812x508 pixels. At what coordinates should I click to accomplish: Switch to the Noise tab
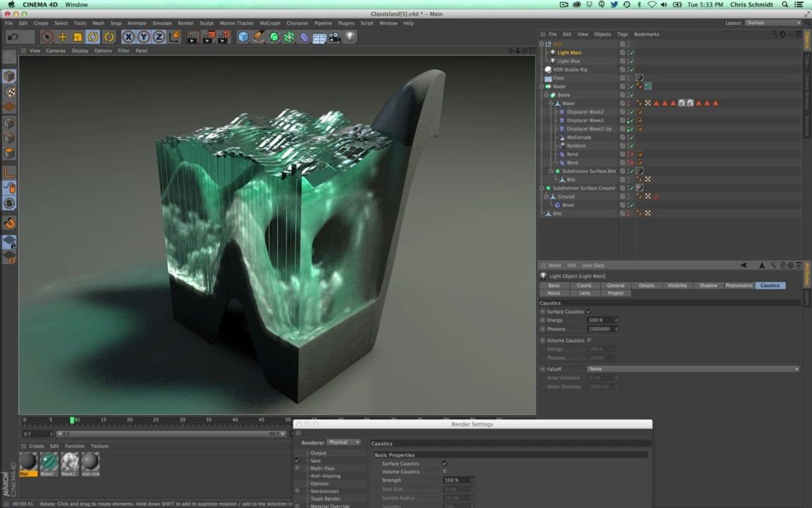(553, 294)
